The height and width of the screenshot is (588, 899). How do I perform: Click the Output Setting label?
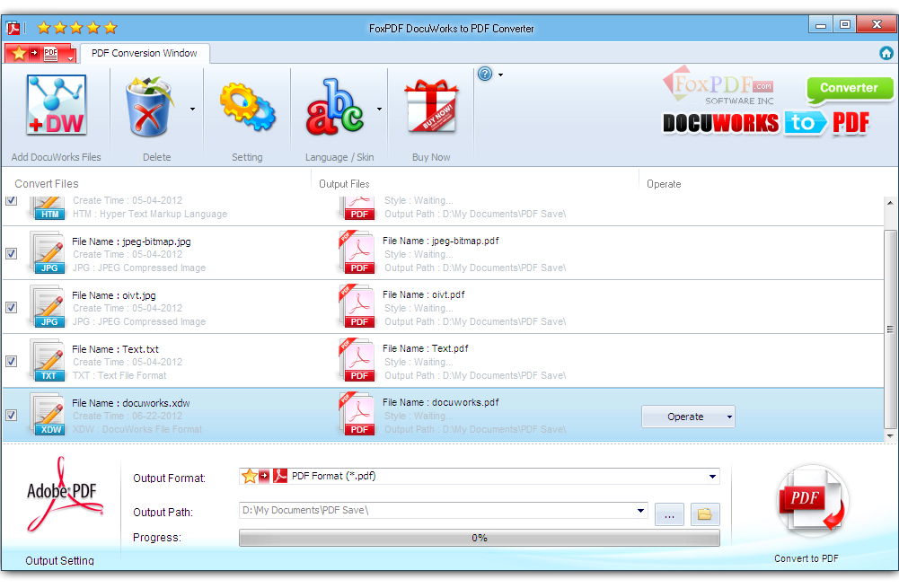click(59, 560)
